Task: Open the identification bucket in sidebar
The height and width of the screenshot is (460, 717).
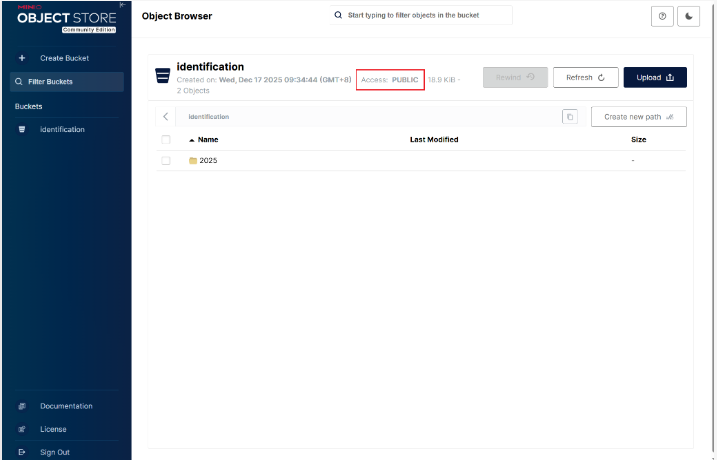Action: [62, 129]
